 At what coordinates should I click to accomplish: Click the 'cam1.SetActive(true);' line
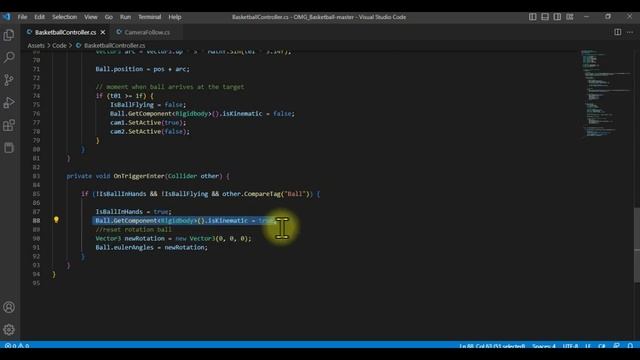pos(148,122)
